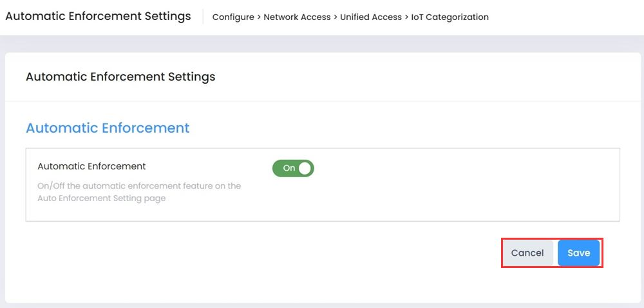Navigate to Unified Access breadcrumb

[x=372, y=17]
